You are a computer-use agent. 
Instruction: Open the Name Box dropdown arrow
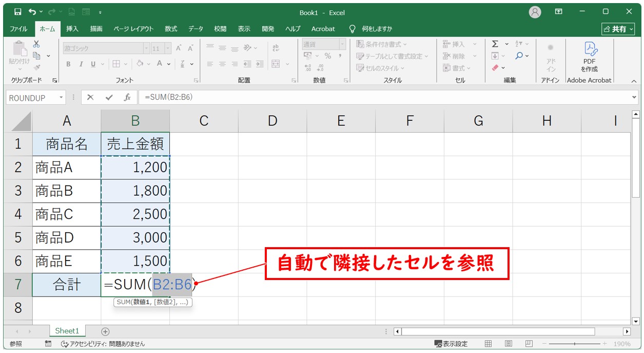tap(62, 98)
